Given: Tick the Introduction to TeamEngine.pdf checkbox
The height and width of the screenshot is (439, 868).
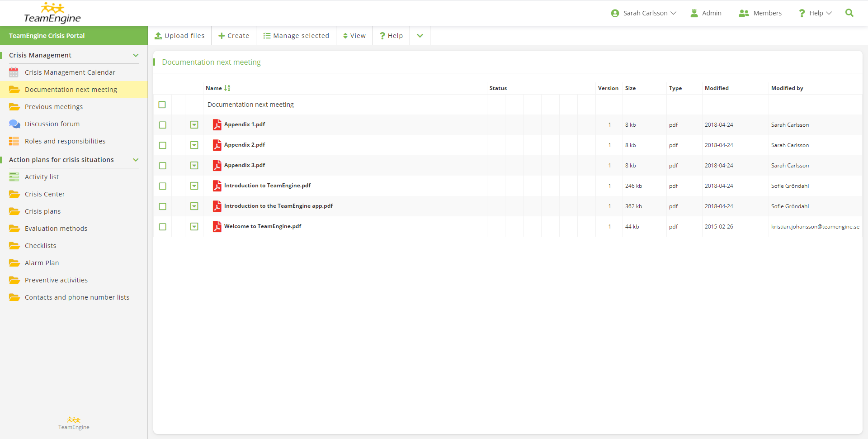Looking at the screenshot, I should pos(163,186).
